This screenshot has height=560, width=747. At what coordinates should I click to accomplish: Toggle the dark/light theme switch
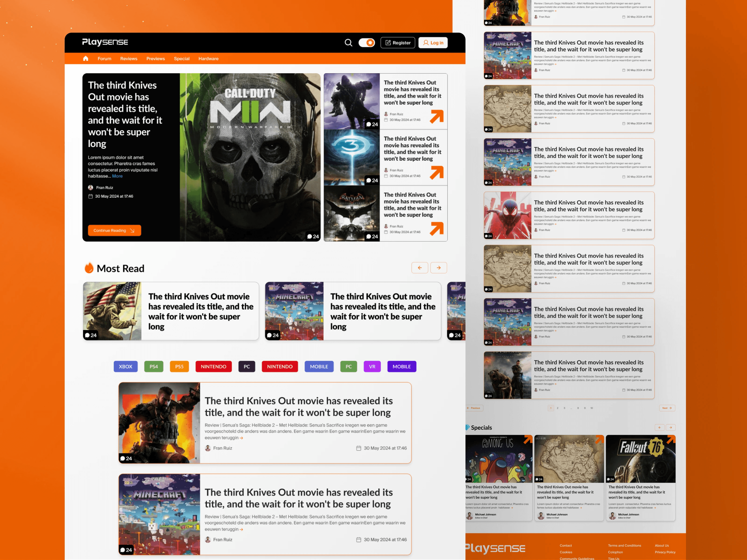tap(366, 42)
